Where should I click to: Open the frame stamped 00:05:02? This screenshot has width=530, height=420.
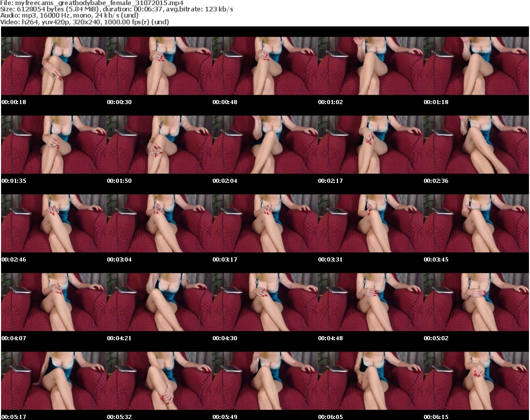[x=476, y=302]
